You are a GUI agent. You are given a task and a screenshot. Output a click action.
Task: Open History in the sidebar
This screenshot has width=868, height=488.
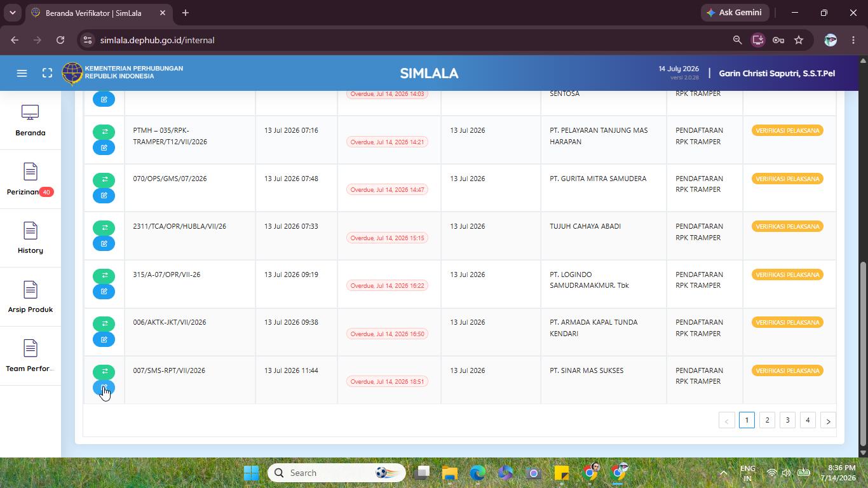coord(30,238)
